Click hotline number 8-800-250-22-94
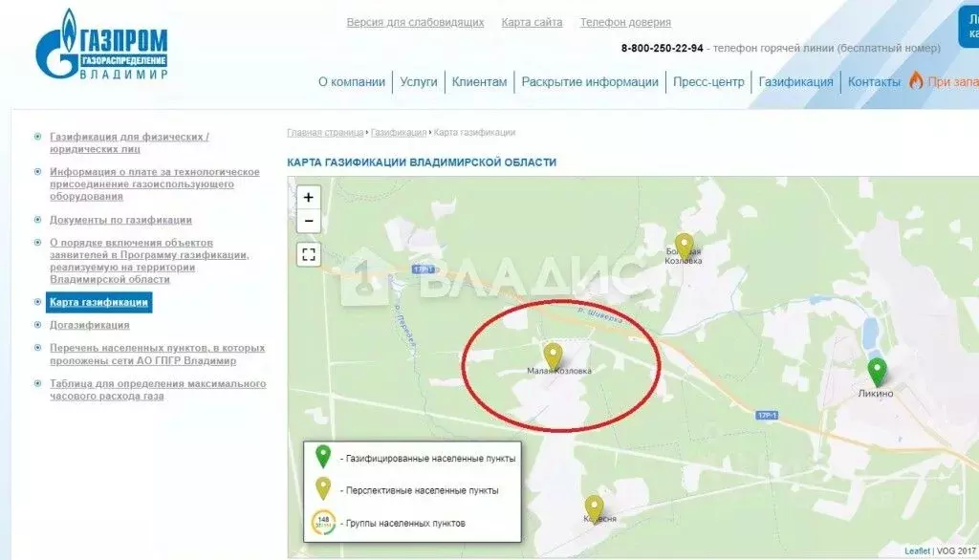 pos(662,48)
